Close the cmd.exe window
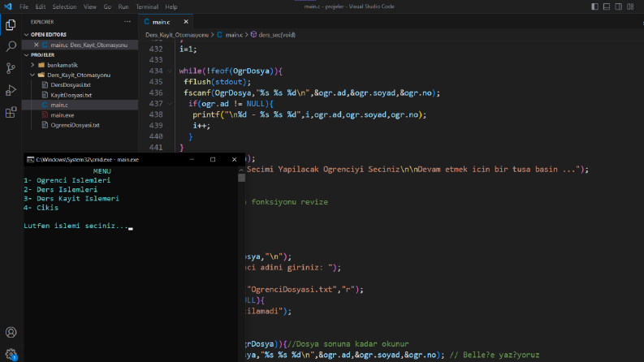 pyautogui.click(x=234, y=159)
